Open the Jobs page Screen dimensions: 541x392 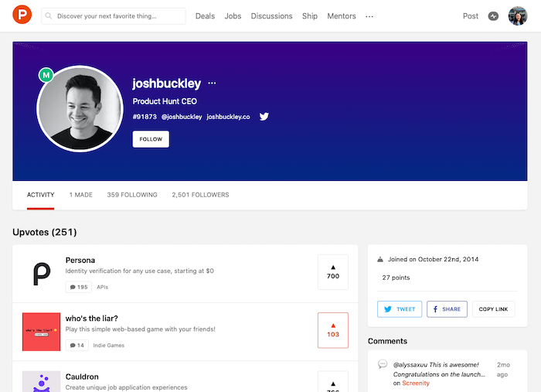point(233,16)
